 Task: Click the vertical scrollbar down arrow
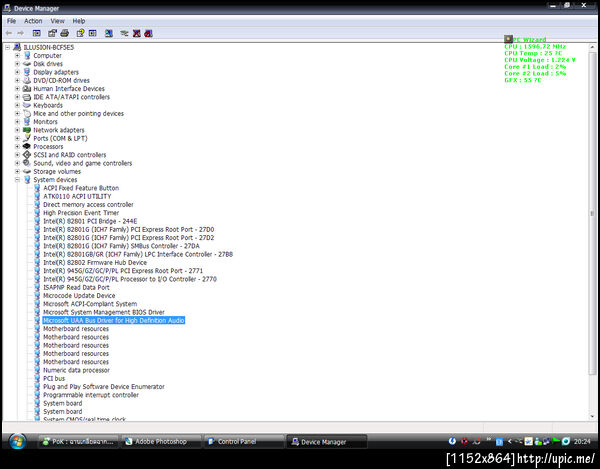point(592,416)
